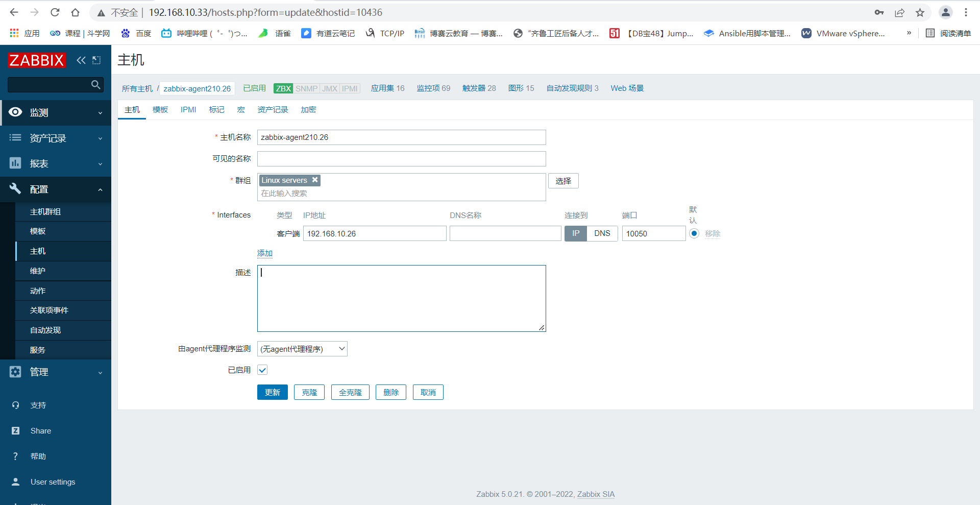980x505 pixels.
Task: Open the browser profile avatar
Action: tap(946, 12)
